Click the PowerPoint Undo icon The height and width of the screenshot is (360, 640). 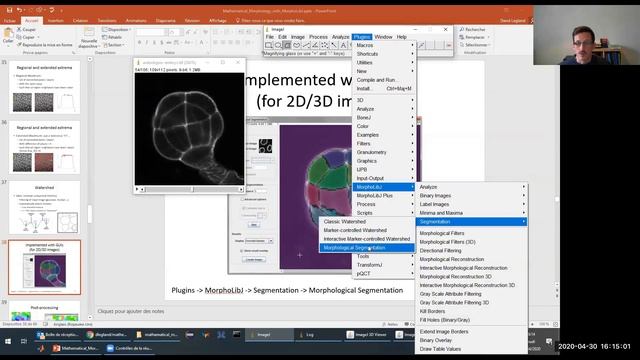(19, 10)
